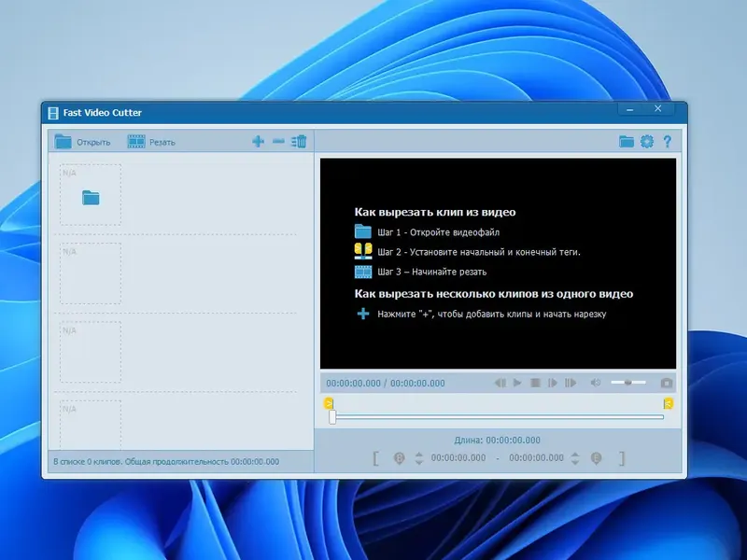Click current time display 00:00:00.000 / 00:00:00.000
The height and width of the screenshot is (560, 747).
(x=386, y=384)
